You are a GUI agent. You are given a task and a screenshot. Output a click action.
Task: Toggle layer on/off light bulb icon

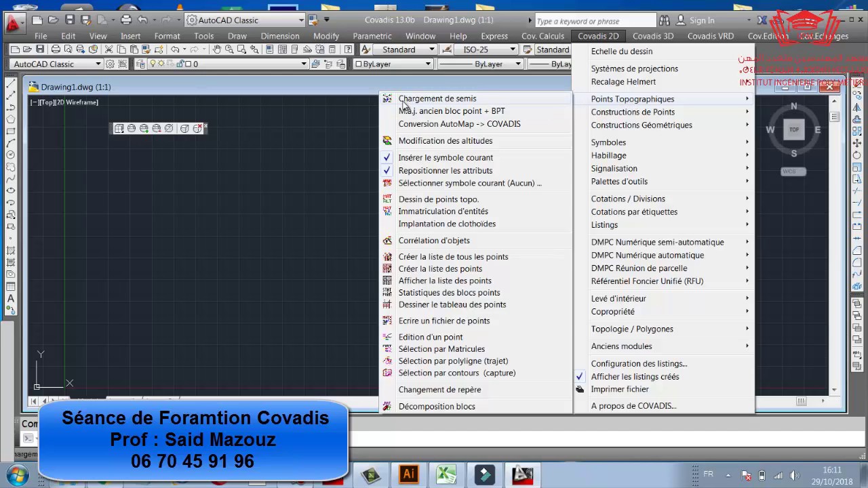tap(153, 64)
